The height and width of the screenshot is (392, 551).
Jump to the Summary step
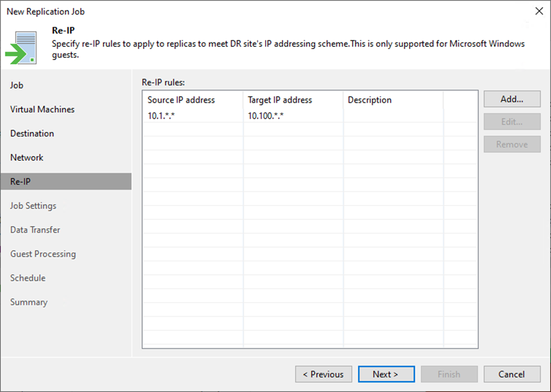point(29,302)
